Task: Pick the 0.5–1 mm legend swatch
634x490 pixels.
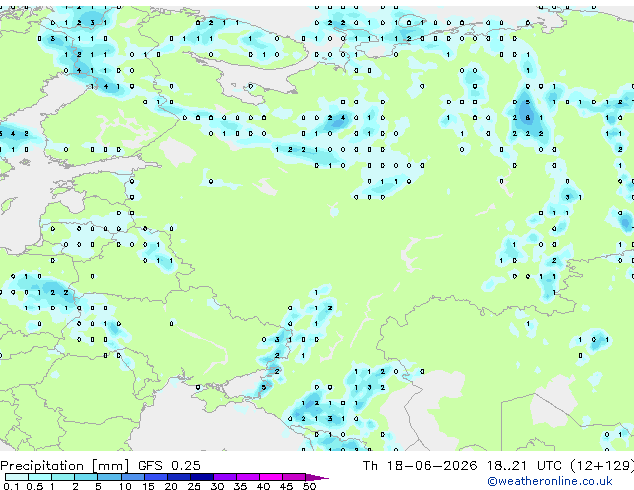Action: click(40, 477)
